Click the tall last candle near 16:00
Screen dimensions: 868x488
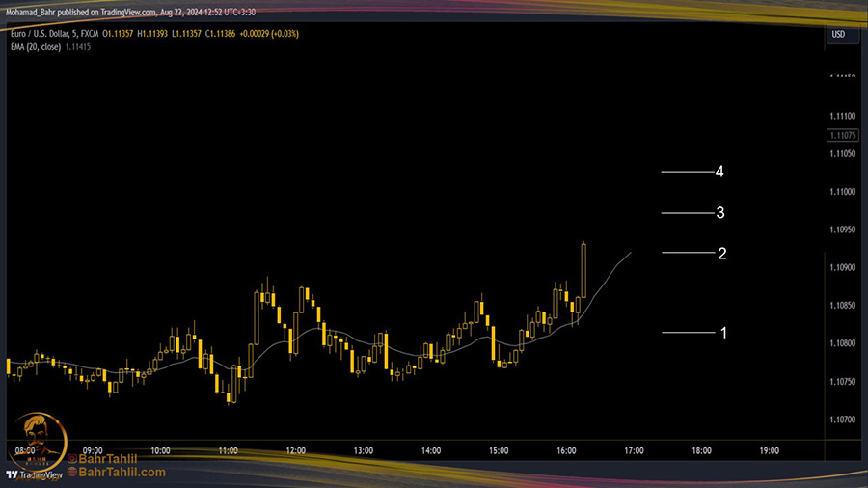[x=584, y=270]
